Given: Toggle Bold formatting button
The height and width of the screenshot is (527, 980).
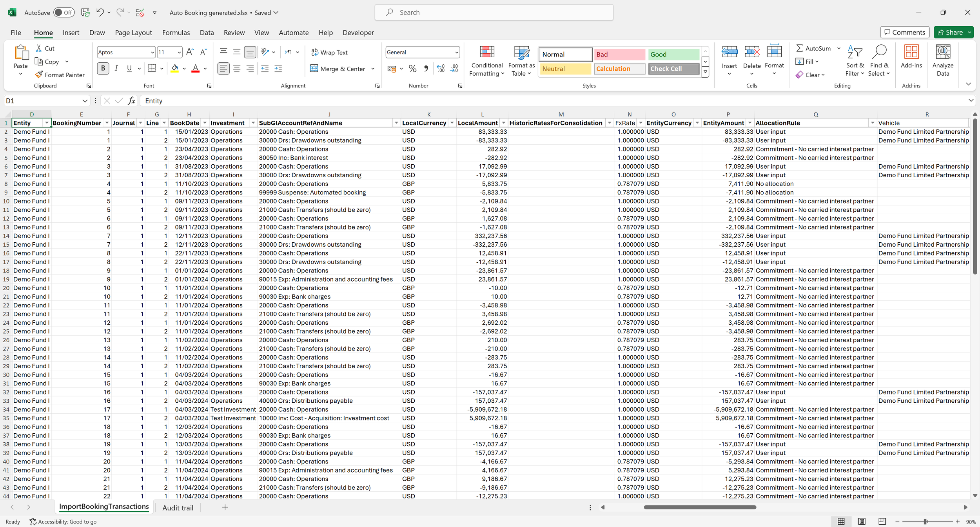Looking at the screenshot, I should click(x=103, y=69).
